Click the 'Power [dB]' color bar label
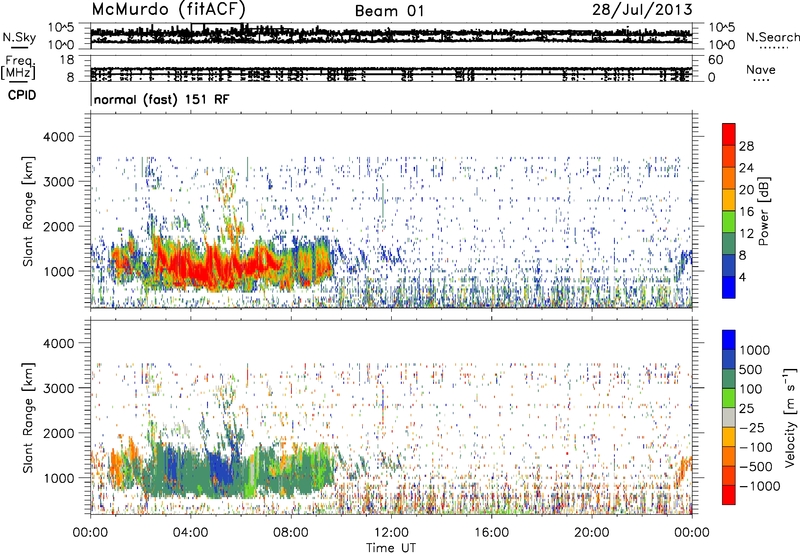The height and width of the screenshot is (554, 800). point(764,211)
